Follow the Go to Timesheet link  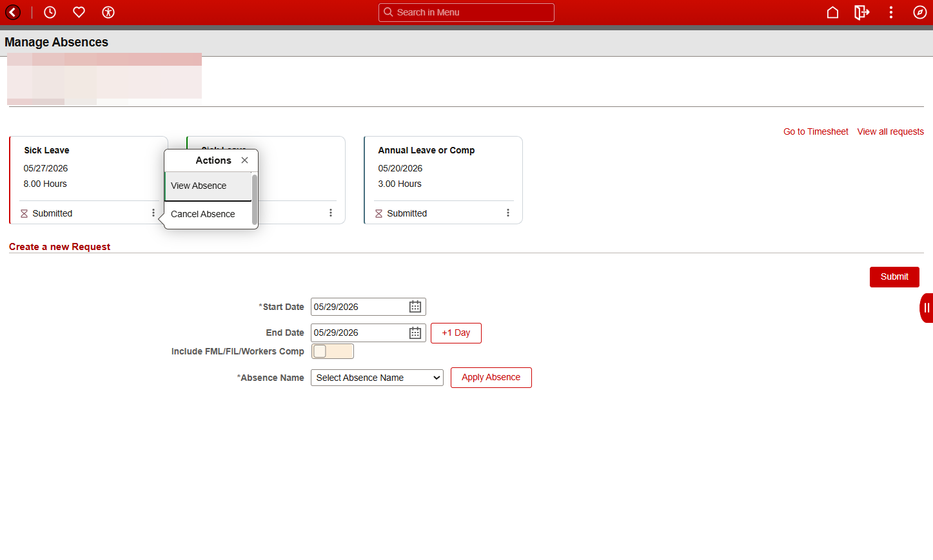tap(816, 131)
